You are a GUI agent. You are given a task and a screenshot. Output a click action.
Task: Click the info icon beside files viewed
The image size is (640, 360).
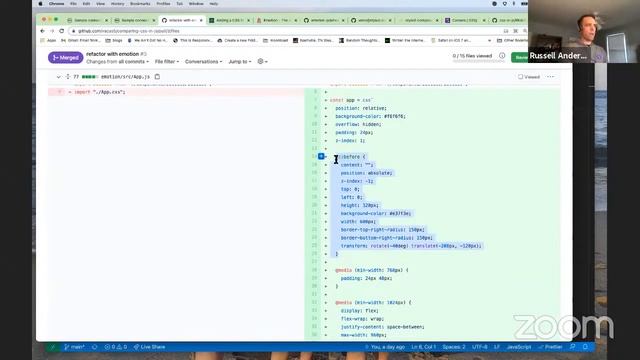502,56
